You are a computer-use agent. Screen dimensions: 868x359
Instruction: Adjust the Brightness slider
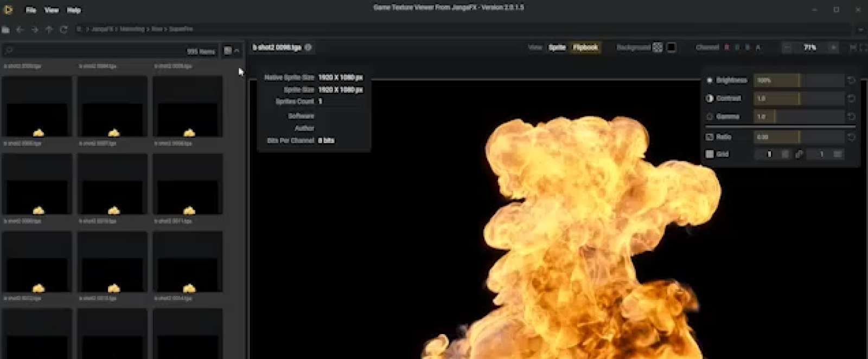click(x=799, y=80)
